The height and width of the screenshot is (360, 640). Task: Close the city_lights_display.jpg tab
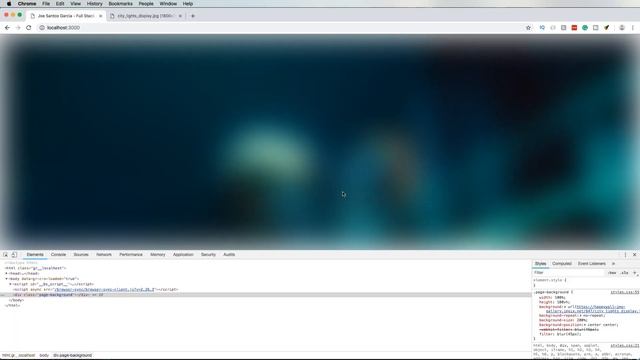coord(180,16)
